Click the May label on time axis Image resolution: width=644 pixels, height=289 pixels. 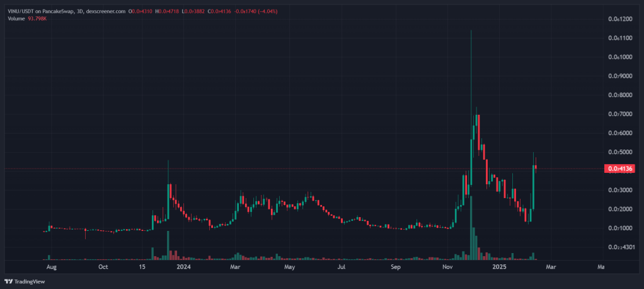tap(289, 268)
